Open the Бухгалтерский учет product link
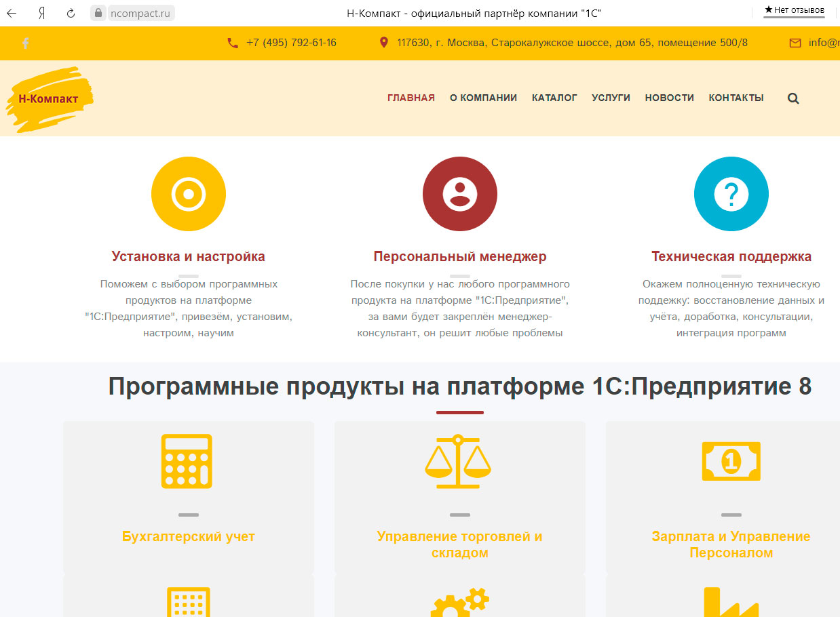The image size is (840, 617). (x=189, y=536)
